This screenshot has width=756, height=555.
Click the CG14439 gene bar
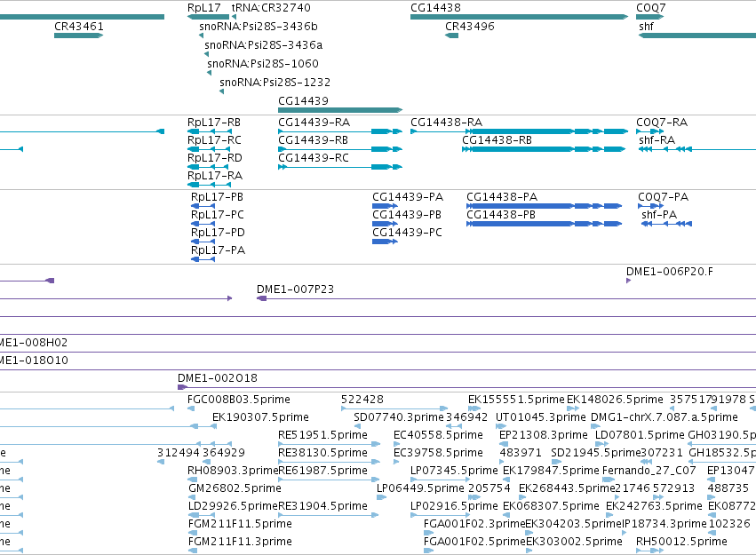[x=340, y=110]
